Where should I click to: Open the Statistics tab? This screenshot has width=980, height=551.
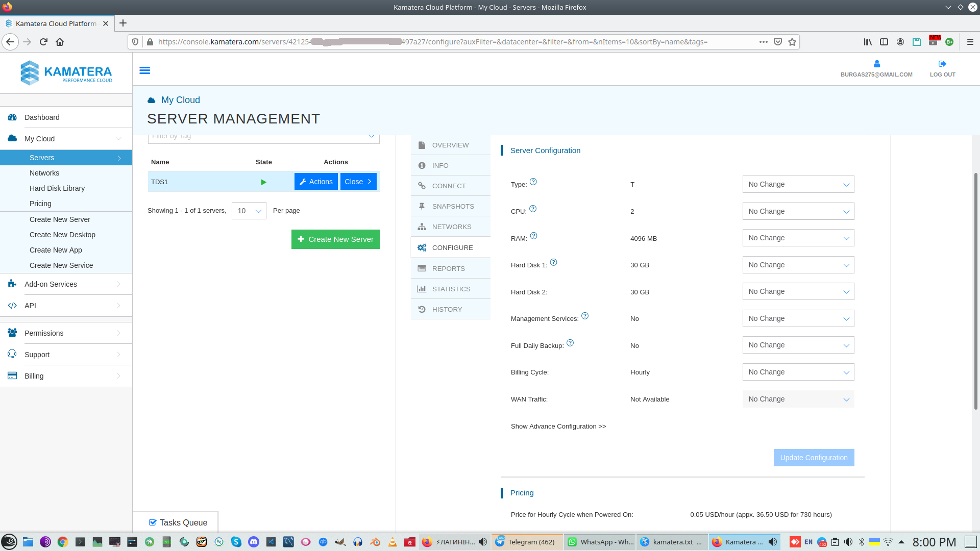(451, 289)
